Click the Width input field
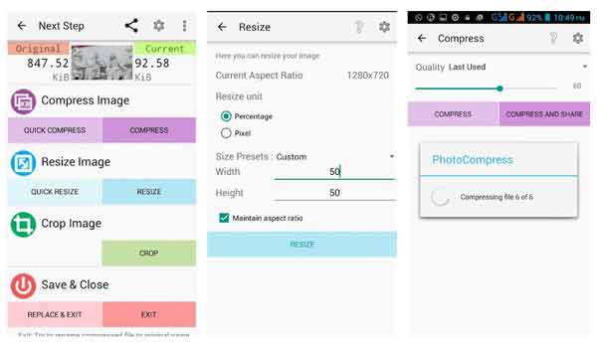Image resolution: width=597 pixels, height=364 pixels. [335, 172]
